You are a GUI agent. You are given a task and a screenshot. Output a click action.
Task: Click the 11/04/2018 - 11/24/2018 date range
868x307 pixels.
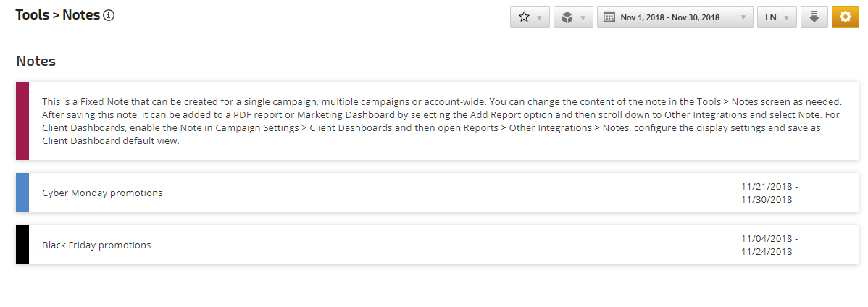tap(769, 245)
